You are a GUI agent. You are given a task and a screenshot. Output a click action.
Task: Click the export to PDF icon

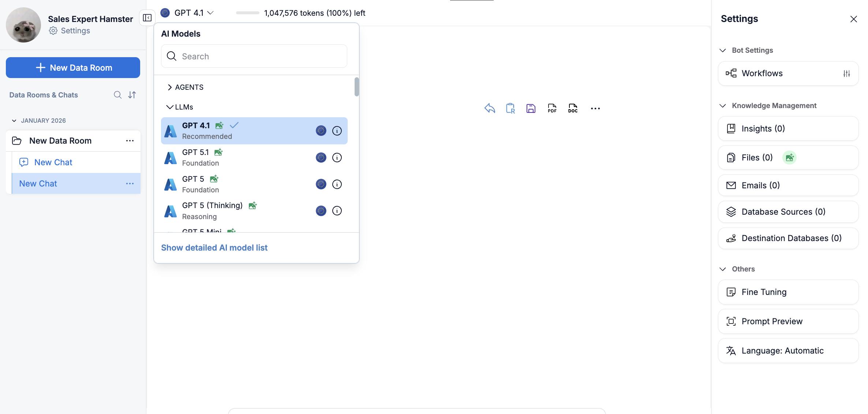pyautogui.click(x=552, y=108)
